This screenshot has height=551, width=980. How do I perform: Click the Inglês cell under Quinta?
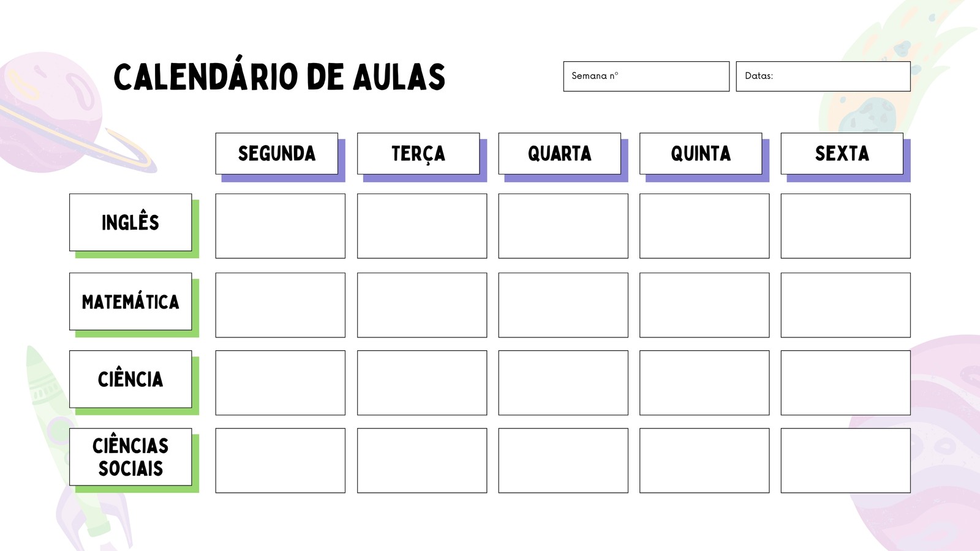pyautogui.click(x=704, y=226)
